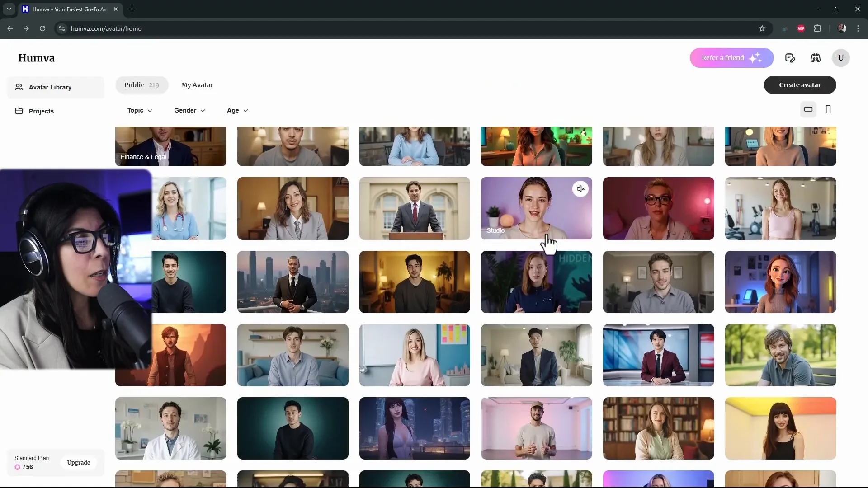Open the user account avatar U
868x488 pixels.
click(x=840, y=58)
